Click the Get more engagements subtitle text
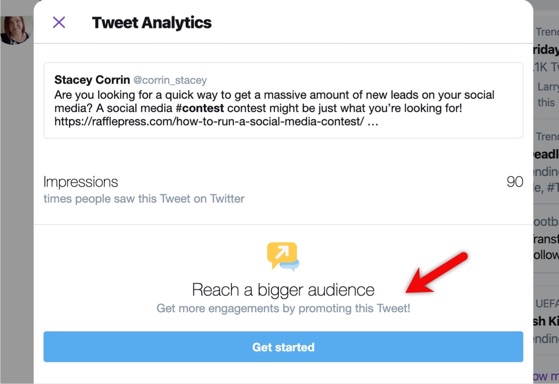Viewport: 559px width, 384px height. click(x=283, y=308)
